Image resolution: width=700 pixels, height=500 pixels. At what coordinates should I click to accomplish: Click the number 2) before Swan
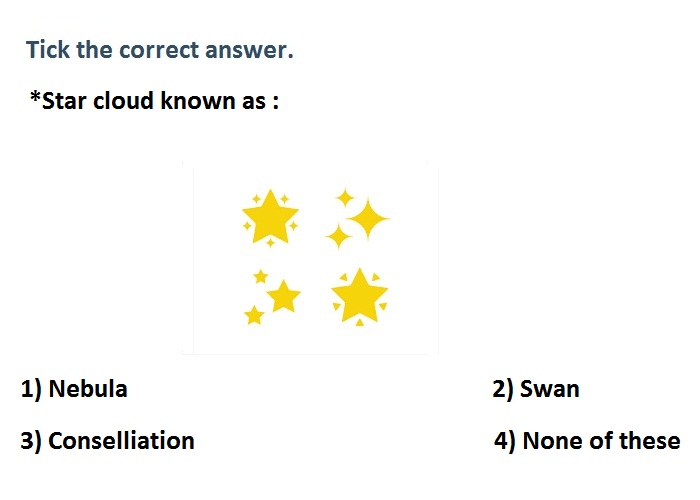pyautogui.click(x=503, y=389)
